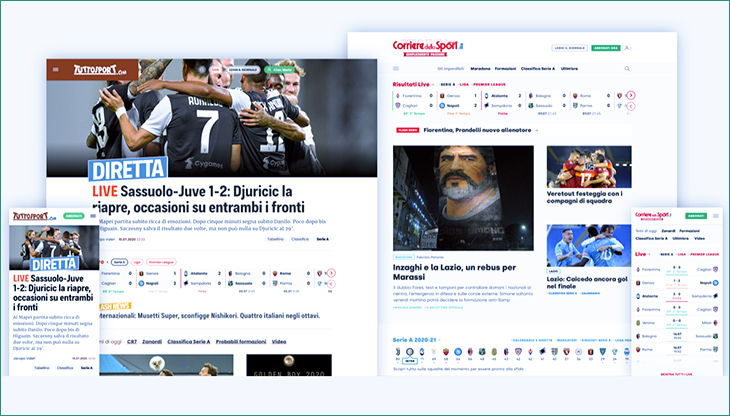The height and width of the screenshot is (416, 730).
Task: Click green Abbonati button on Tuttosport mobile page
Action: coord(74,216)
